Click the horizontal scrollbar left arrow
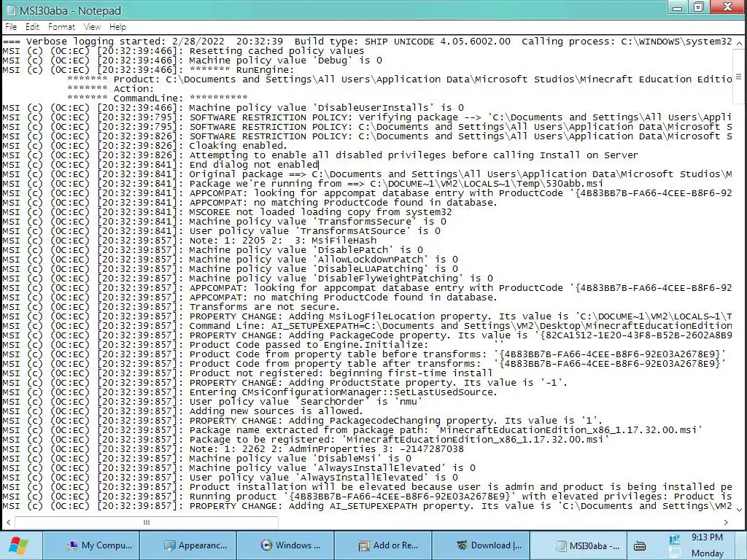Screen dimensions: 747x560 8,522
